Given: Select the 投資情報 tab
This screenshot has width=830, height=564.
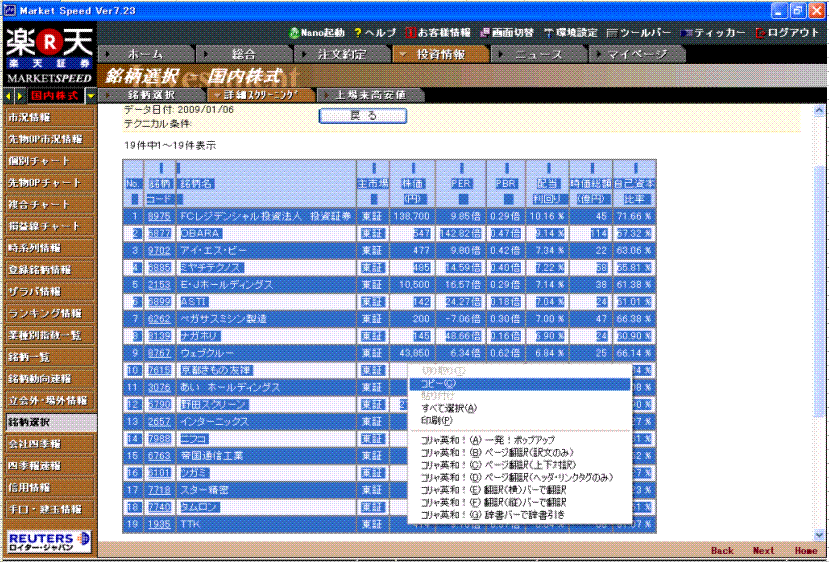Looking at the screenshot, I should [x=440, y=54].
